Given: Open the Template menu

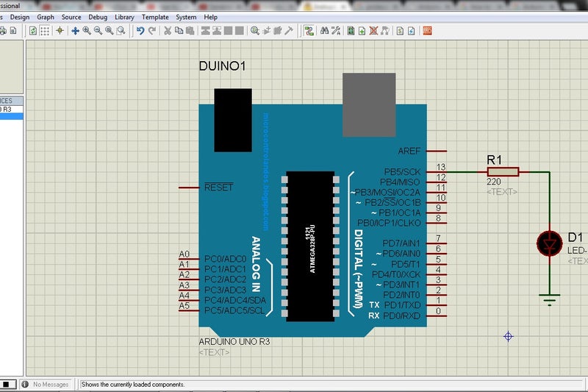Looking at the screenshot, I should pos(155,17).
